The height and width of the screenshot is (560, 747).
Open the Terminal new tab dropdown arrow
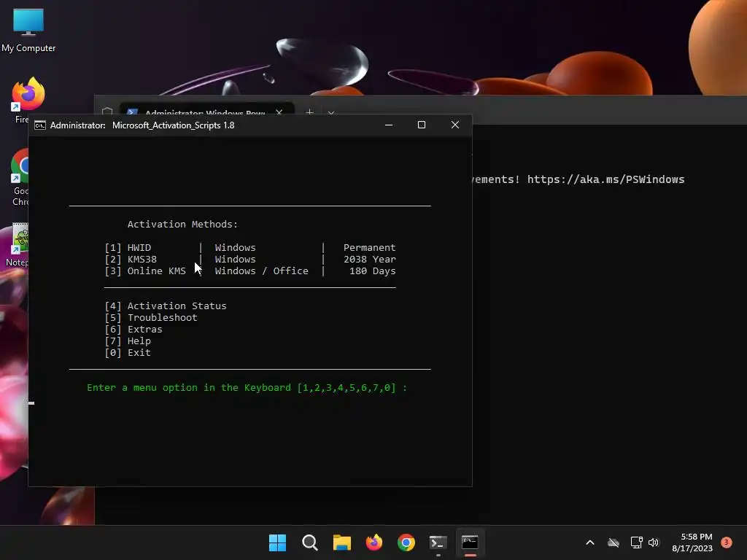point(331,113)
